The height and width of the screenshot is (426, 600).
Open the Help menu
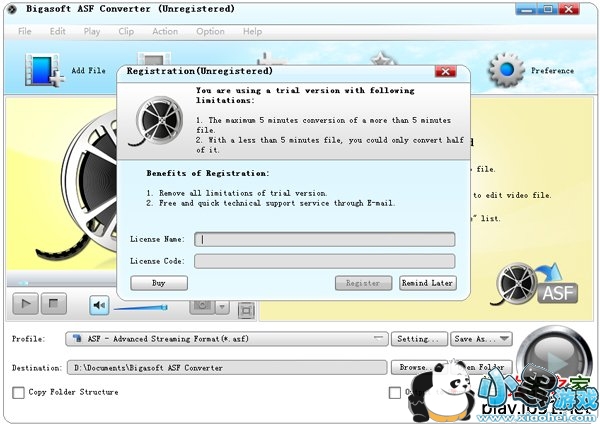[x=253, y=31]
